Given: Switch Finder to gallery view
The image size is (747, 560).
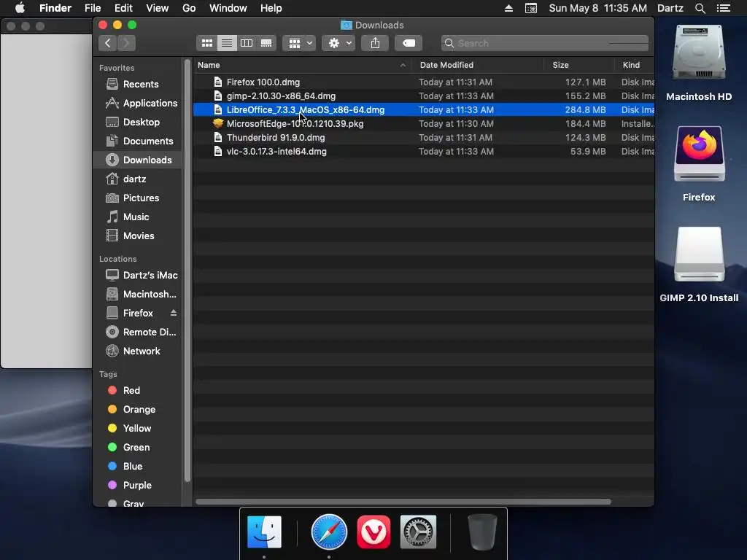Looking at the screenshot, I should tap(266, 43).
